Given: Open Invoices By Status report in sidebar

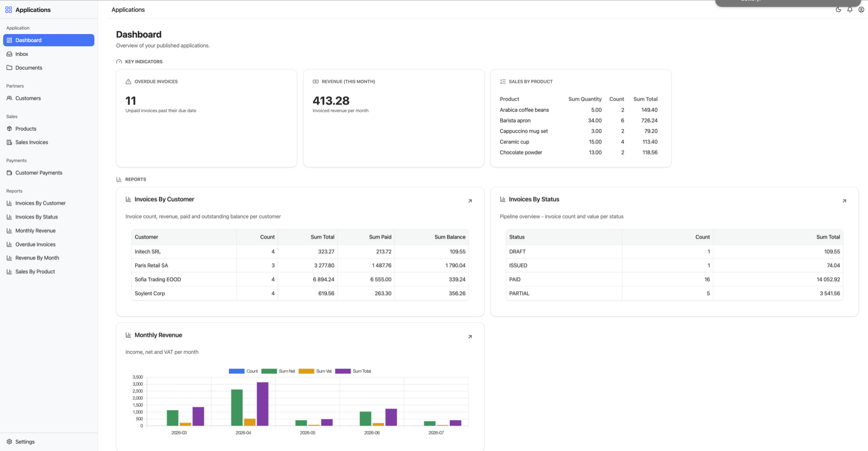Looking at the screenshot, I should pyautogui.click(x=49, y=217).
